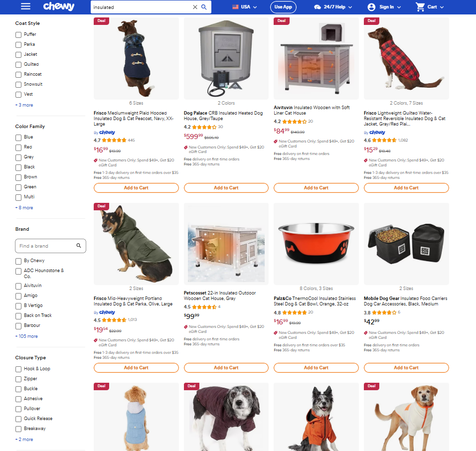This screenshot has height=451, width=476.
Task: Open the Use App button
Action: tap(283, 7)
